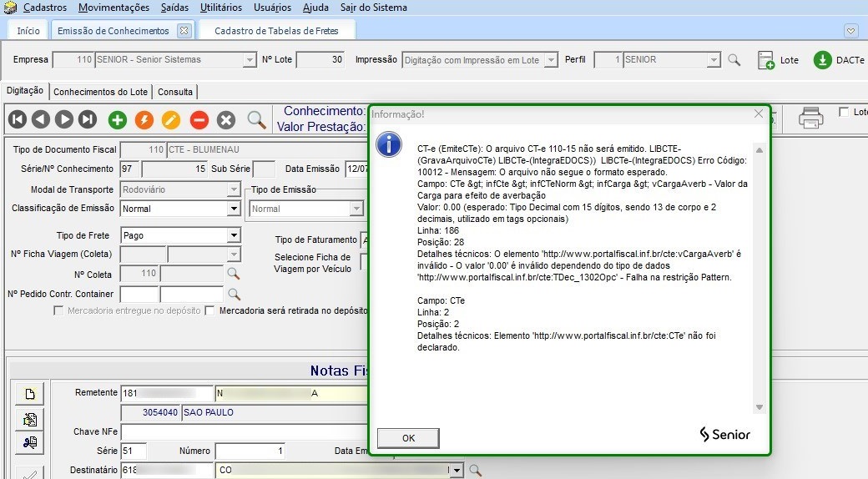Expand the Perfil SENIOR dropdown
This screenshot has width=868, height=479.
714,60
